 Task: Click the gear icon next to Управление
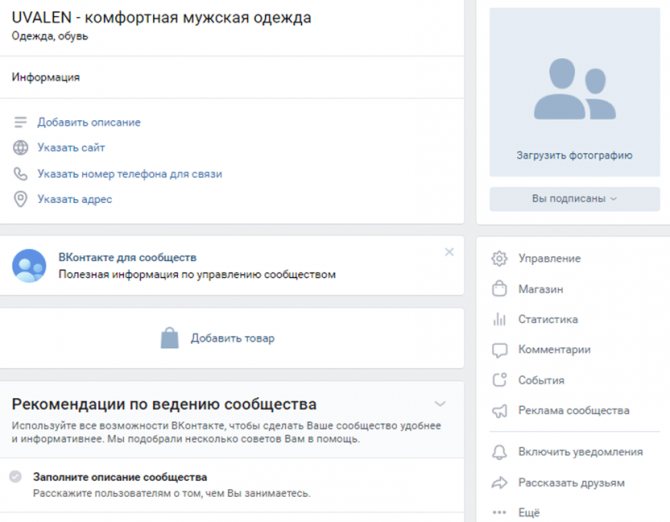(x=499, y=258)
